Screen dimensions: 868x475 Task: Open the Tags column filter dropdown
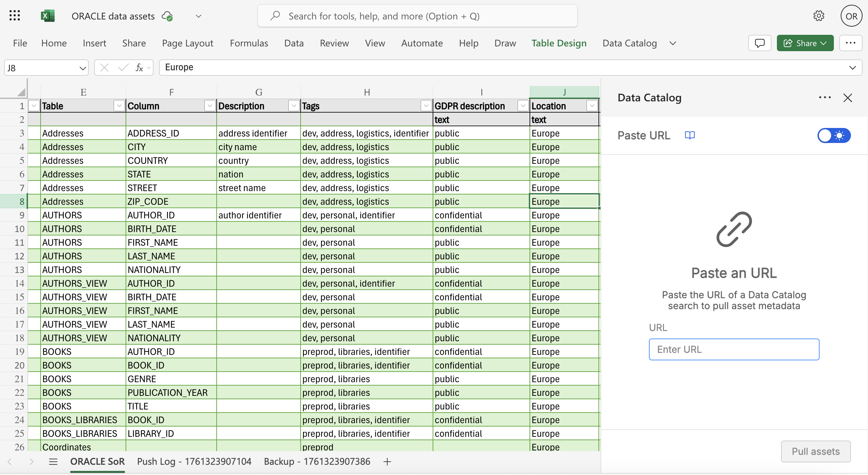tap(425, 106)
